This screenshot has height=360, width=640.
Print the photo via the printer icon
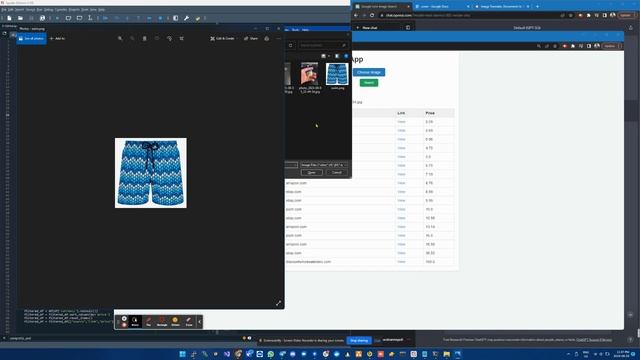coord(267,38)
